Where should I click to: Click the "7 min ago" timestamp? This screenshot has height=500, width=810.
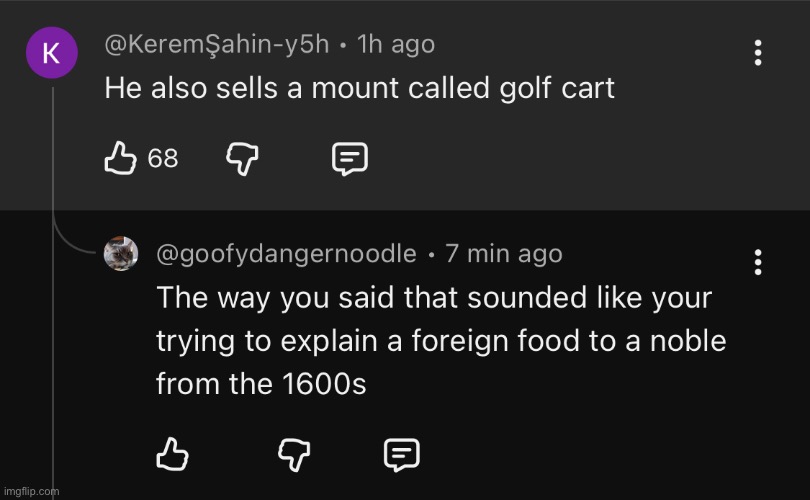[x=503, y=254]
